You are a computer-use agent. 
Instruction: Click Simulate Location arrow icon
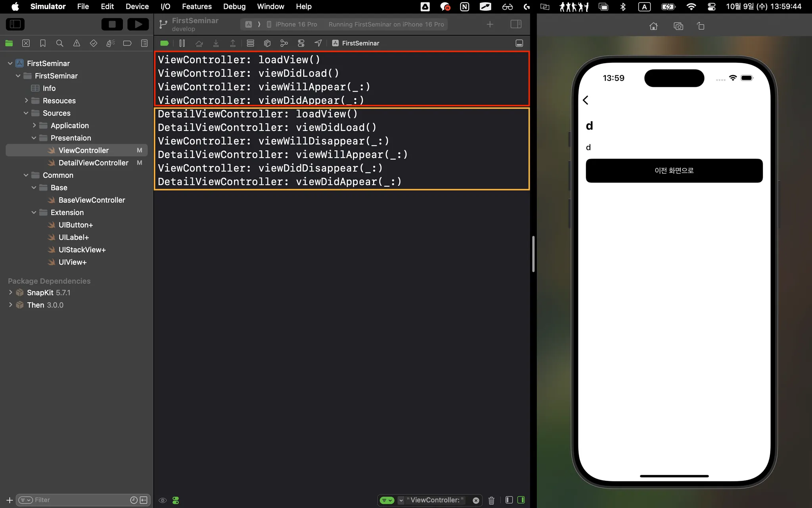pyautogui.click(x=318, y=43)
